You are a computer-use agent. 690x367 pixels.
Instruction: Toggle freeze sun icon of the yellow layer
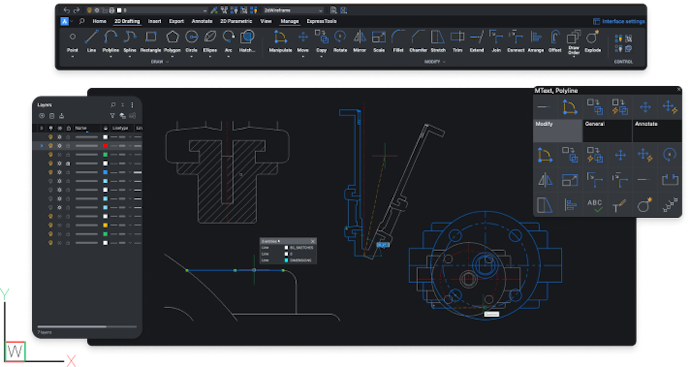click(x=59, y=225)
